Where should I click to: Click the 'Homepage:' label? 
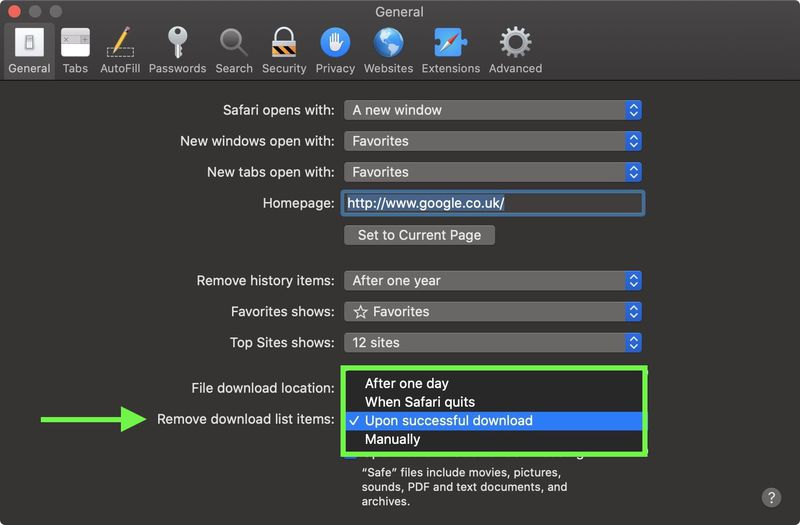298,204
